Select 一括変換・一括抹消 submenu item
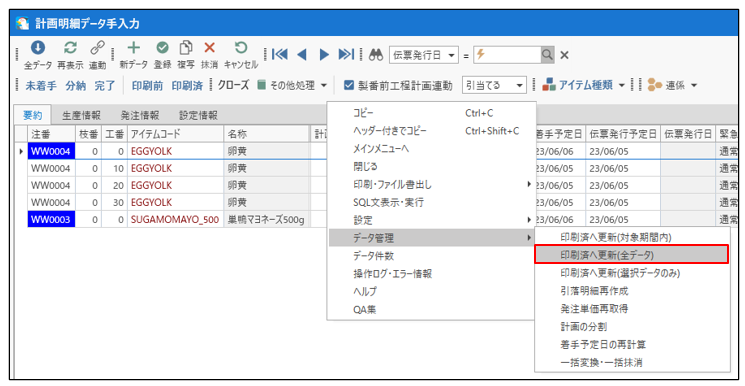Screen dimensions: 745x386 (x=632, y=362)
